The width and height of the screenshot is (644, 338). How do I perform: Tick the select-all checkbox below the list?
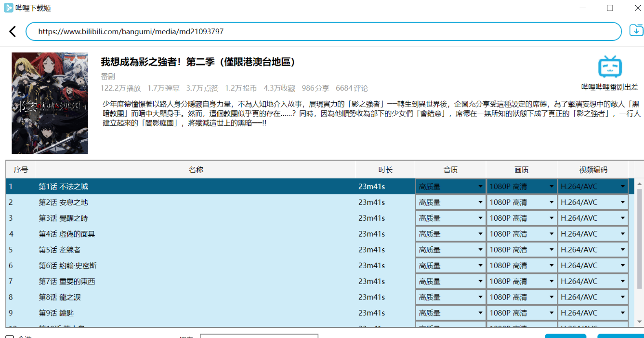(10, 336)
